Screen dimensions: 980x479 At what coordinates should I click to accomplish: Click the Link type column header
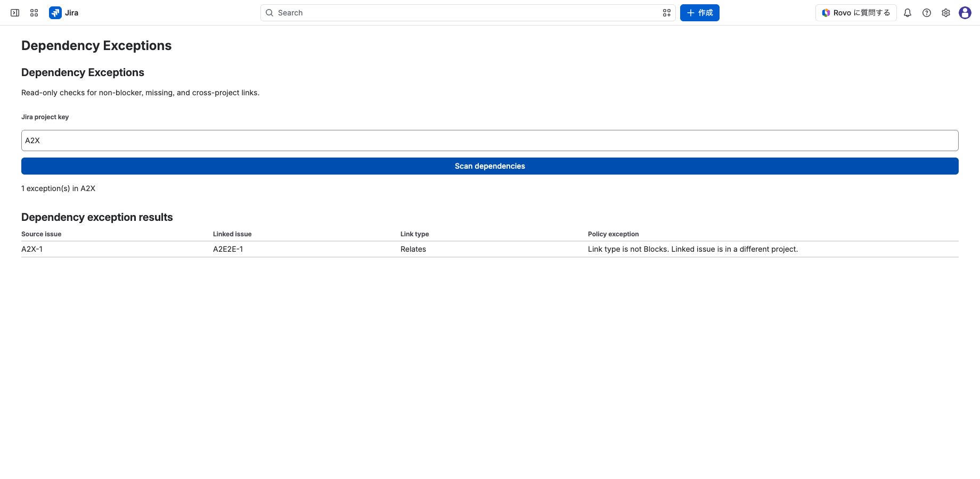(414, 234)
